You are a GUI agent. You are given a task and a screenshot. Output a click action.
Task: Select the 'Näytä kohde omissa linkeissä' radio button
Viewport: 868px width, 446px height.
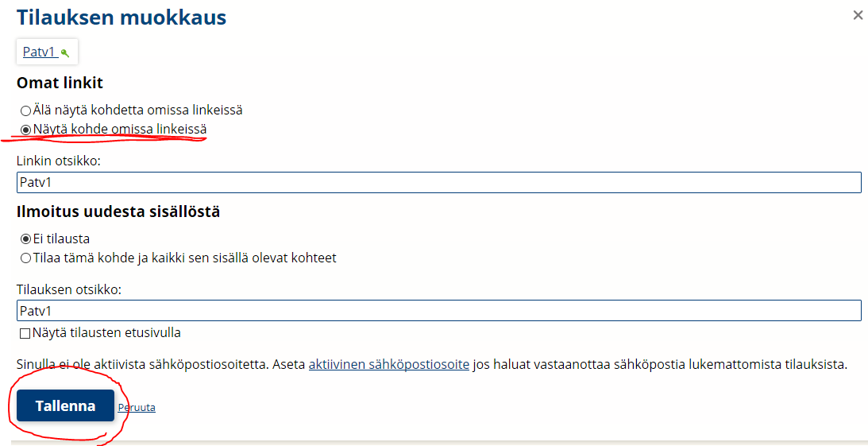[26, 129]
